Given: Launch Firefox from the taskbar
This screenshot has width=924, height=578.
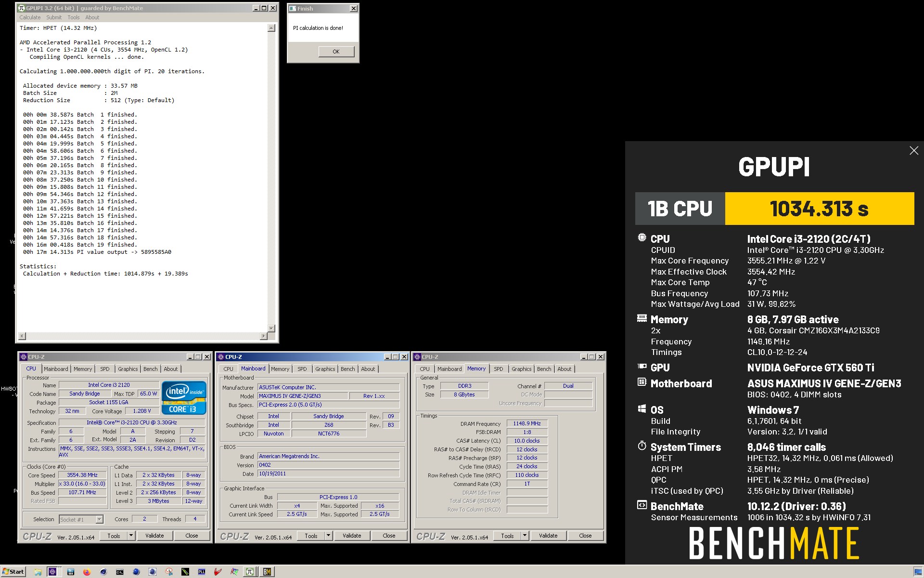Looking at the screenshot, I should (x=87, y=572).
